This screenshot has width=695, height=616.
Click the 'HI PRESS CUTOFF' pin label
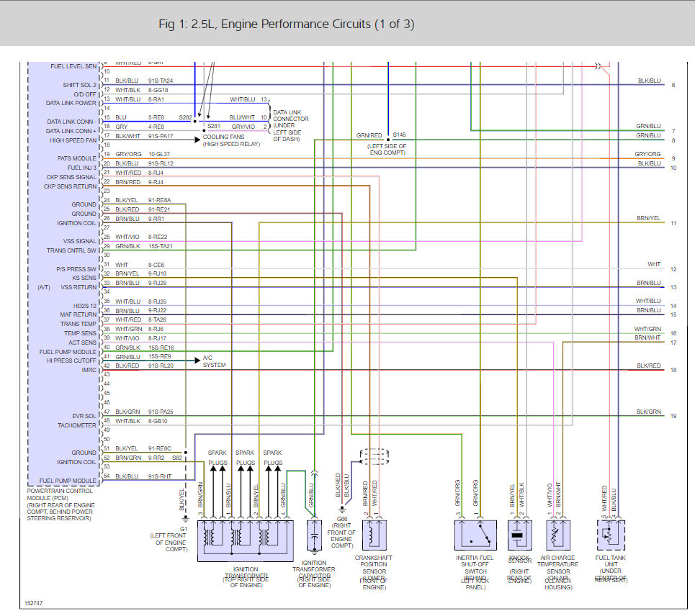[71, 361]
